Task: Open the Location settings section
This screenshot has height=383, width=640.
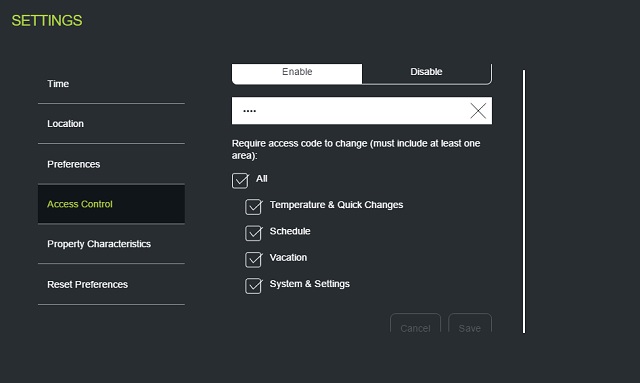Action: (111, 124)
